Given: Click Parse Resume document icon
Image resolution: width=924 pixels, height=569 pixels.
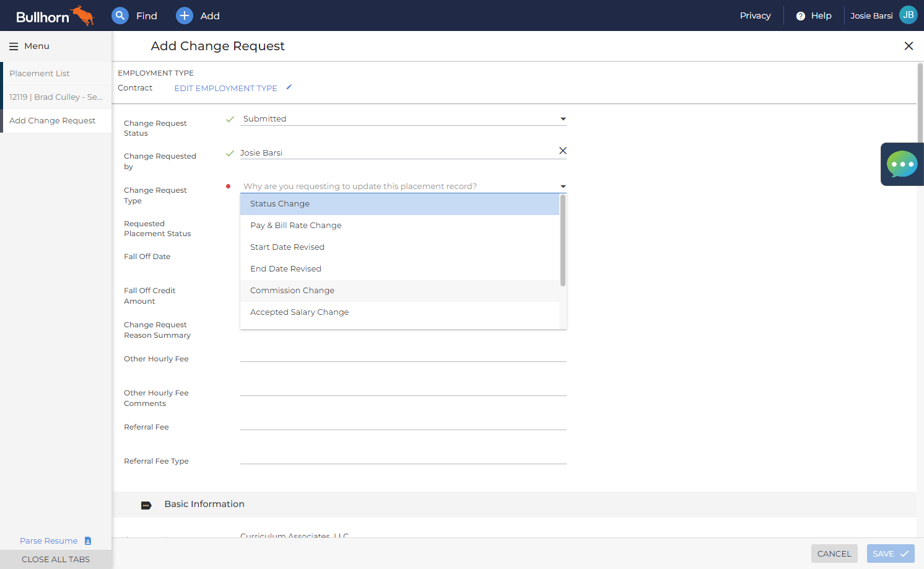Looking at the screenshot, I should point(88,540).
